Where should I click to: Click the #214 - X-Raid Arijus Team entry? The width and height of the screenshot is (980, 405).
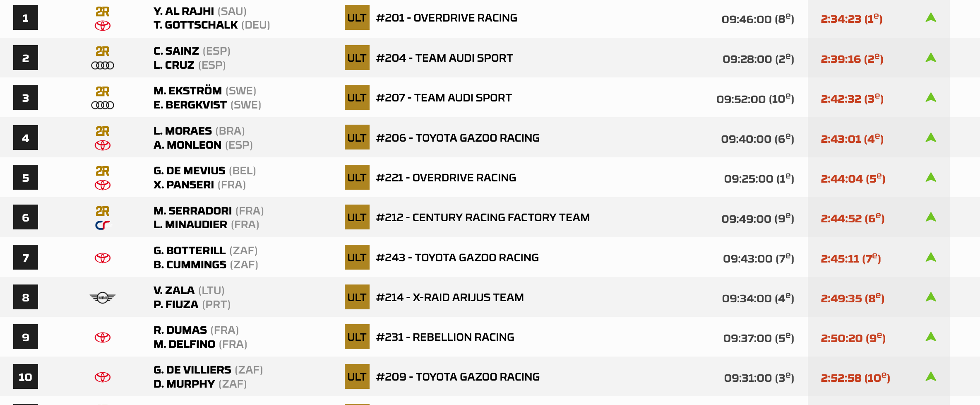(x=449, y=297)
